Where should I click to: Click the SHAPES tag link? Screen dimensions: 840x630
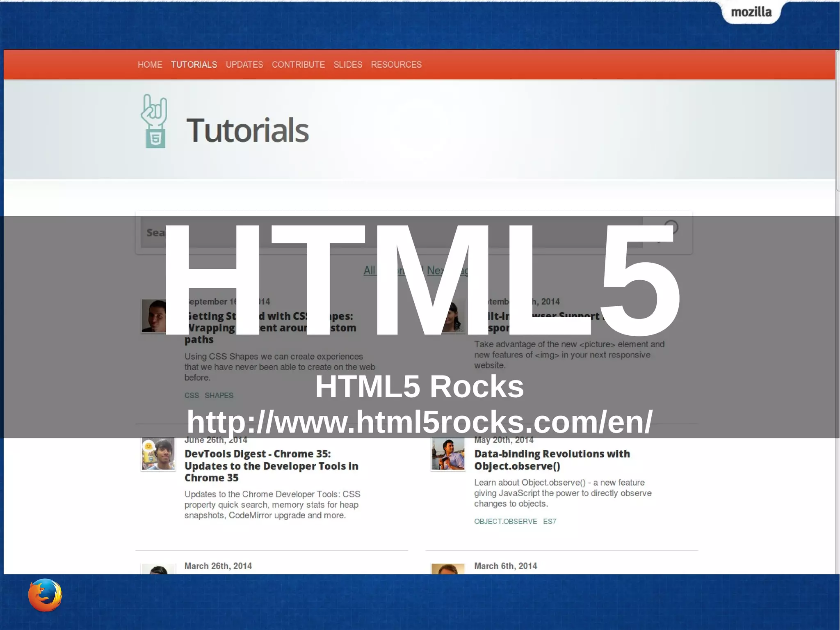point(219,395)
